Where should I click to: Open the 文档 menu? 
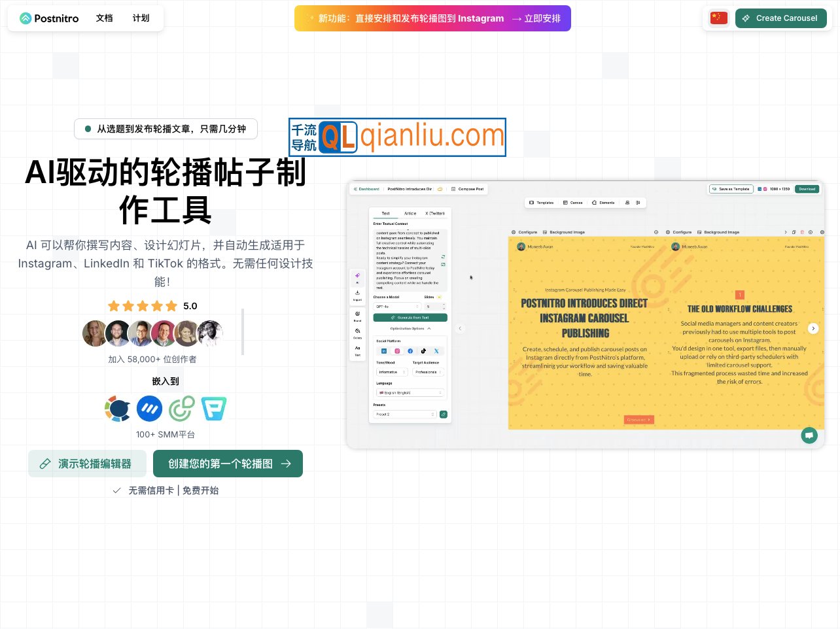point(104,18)
